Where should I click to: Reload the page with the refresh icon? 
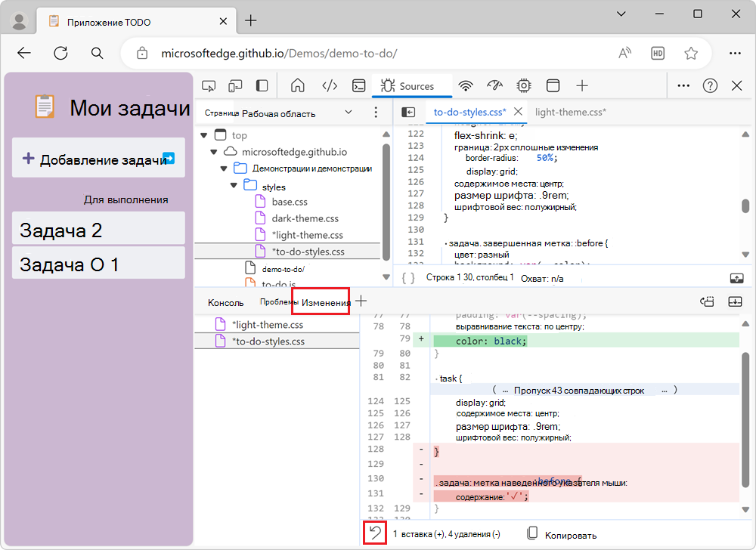tap(60, 53)
